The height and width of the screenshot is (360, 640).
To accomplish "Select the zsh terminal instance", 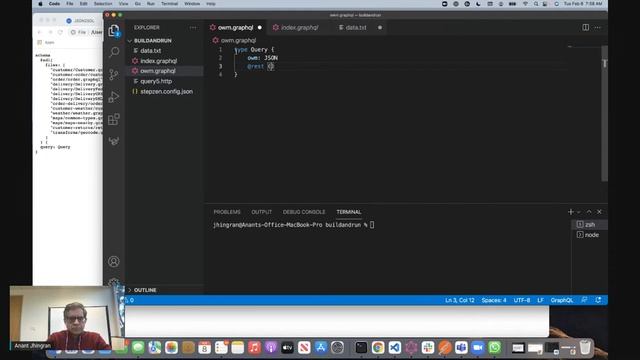I will pyautogui.click(x=589, y=224).
